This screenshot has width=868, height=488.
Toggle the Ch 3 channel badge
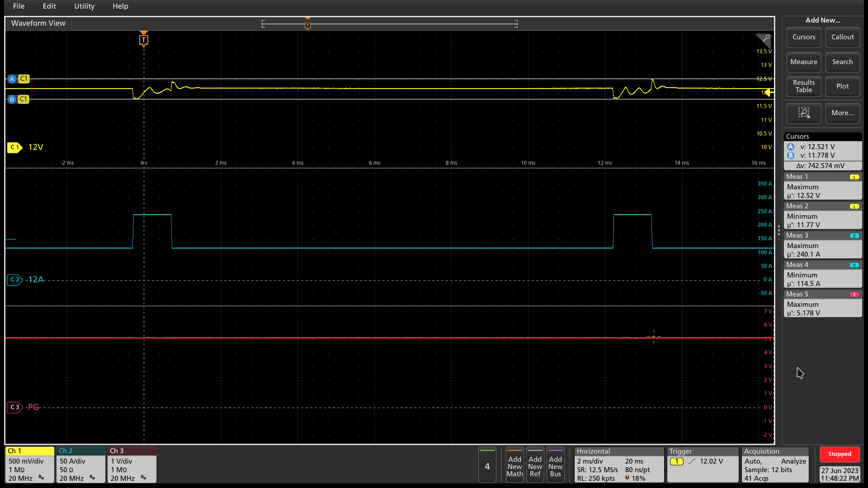(x=132, y=465)
